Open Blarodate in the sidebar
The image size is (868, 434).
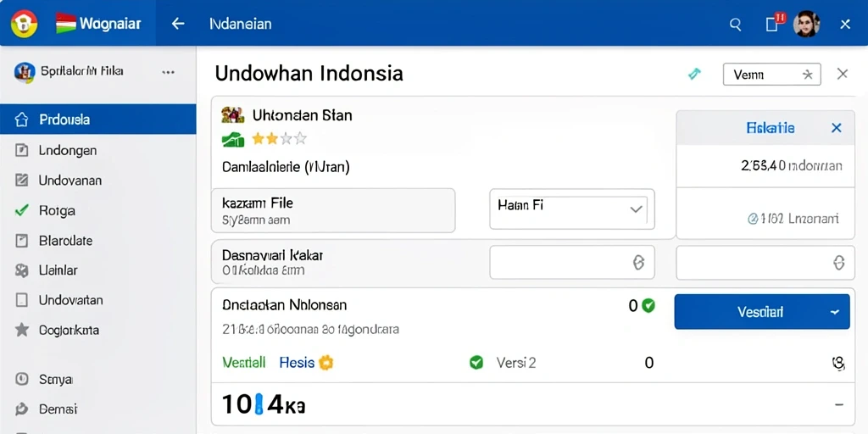pyautogui.click(x=65, y=240)
